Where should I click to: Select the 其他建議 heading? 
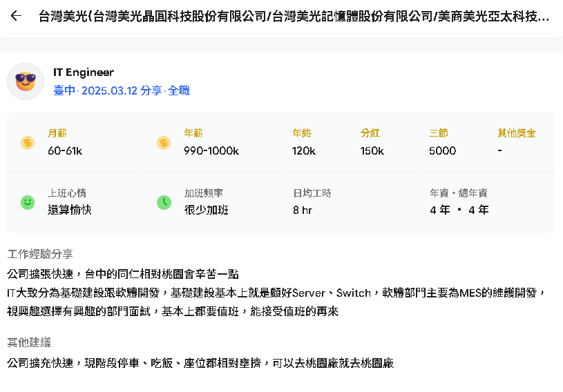tap(29, 342)
